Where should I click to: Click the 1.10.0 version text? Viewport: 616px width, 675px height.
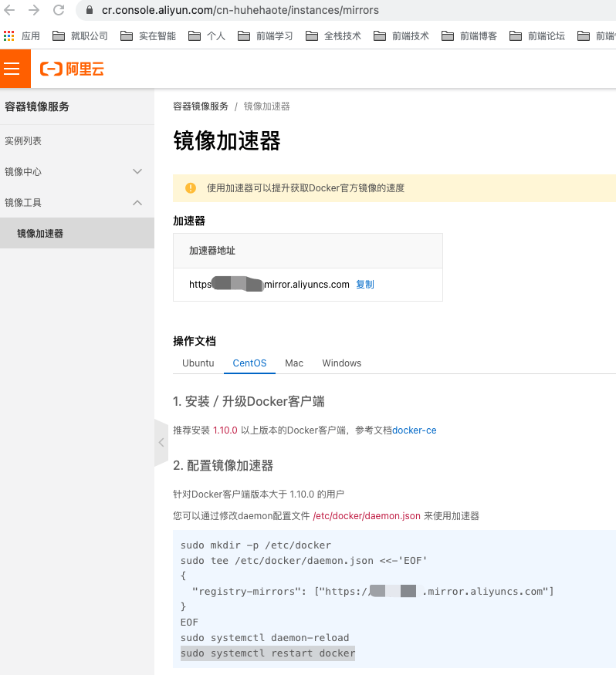coord(225,430)
